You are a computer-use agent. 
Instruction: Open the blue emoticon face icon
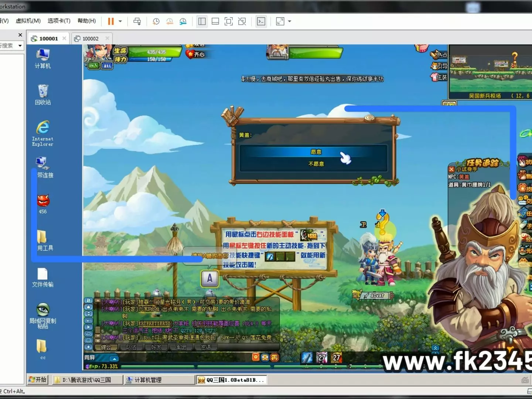click(x=265, y=357)
